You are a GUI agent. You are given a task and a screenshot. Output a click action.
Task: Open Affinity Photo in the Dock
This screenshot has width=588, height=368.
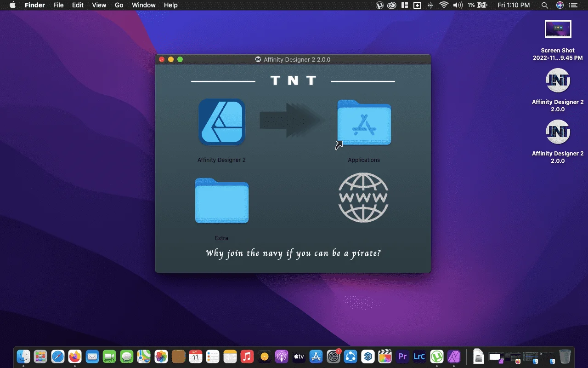click(454, 356)
